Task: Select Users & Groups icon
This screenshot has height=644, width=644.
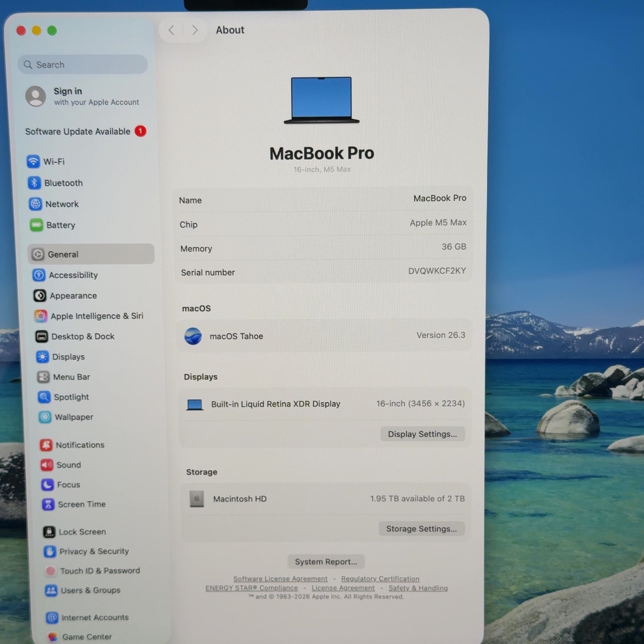Action: point(51,590)
